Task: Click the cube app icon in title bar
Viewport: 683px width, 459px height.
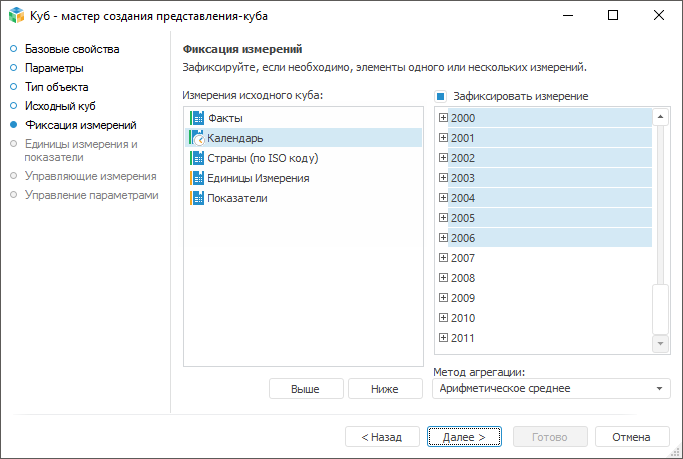Action: tap(14, 16)
